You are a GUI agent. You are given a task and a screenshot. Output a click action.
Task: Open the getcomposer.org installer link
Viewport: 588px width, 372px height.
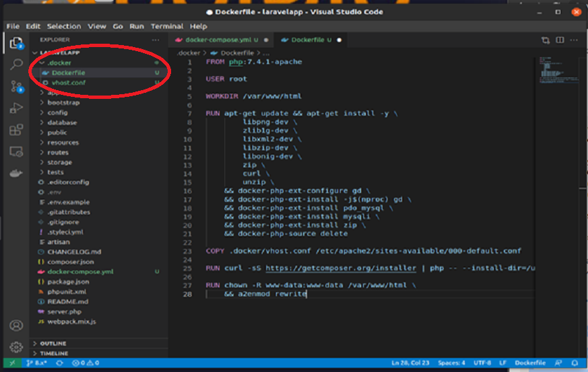pos(341,268)
